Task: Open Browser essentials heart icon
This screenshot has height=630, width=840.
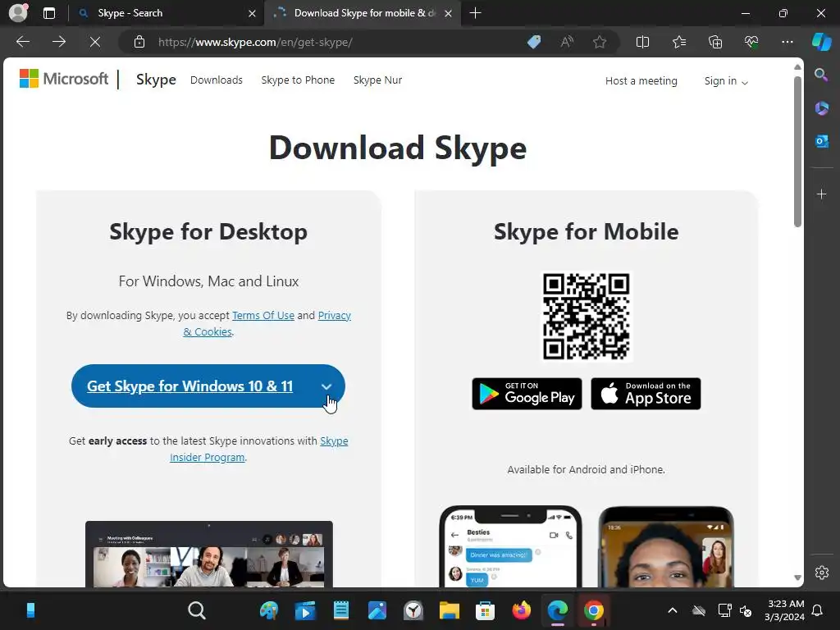Action: point(751,42)
